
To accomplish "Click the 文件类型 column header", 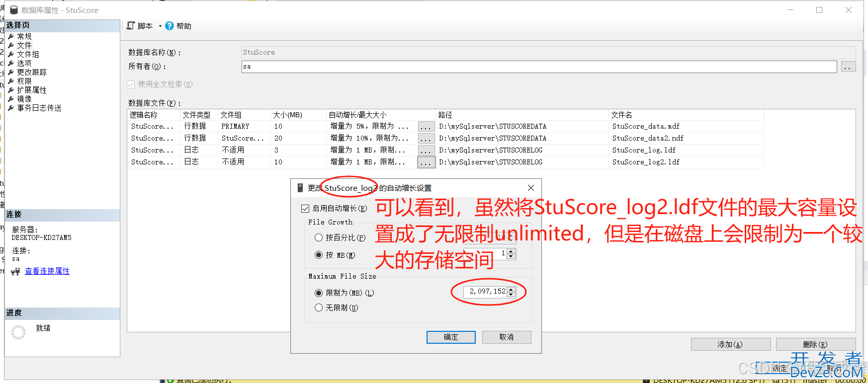I will [199, 115].
